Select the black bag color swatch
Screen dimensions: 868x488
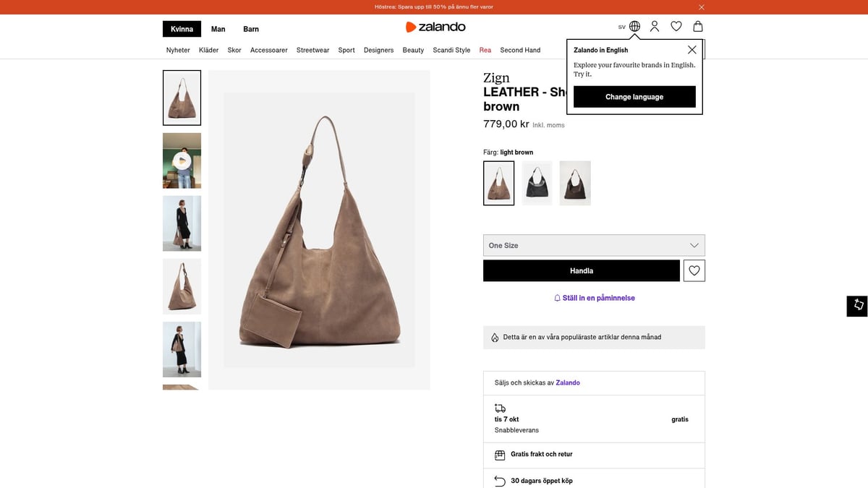[537, 183]
